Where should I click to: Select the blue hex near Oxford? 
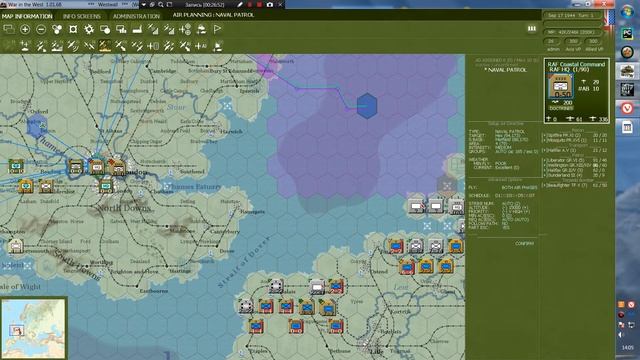point(37,126)
